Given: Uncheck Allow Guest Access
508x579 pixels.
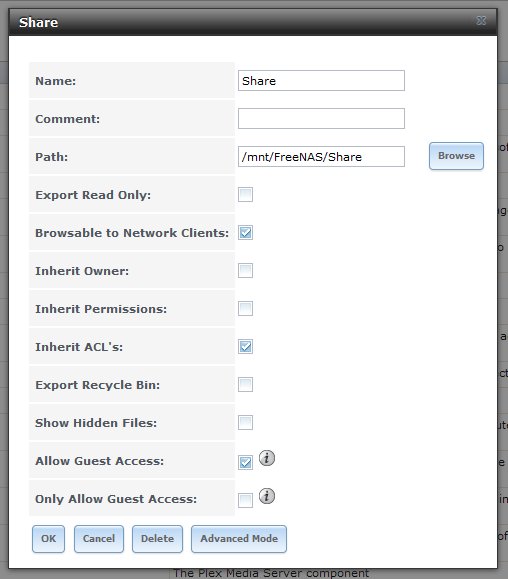Looking at the screenshot, I should (x=246, y=462).
